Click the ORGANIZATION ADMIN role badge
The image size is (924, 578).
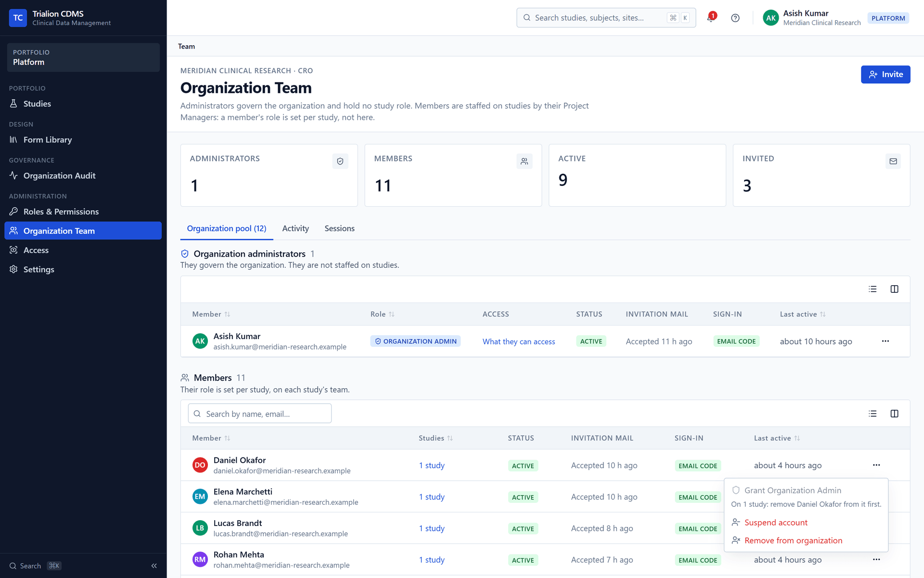coord(415,341)
